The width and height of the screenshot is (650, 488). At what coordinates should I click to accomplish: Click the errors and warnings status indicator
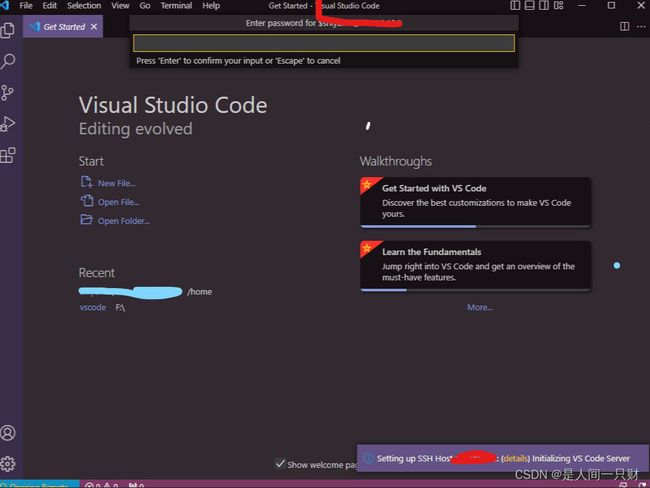102,485
